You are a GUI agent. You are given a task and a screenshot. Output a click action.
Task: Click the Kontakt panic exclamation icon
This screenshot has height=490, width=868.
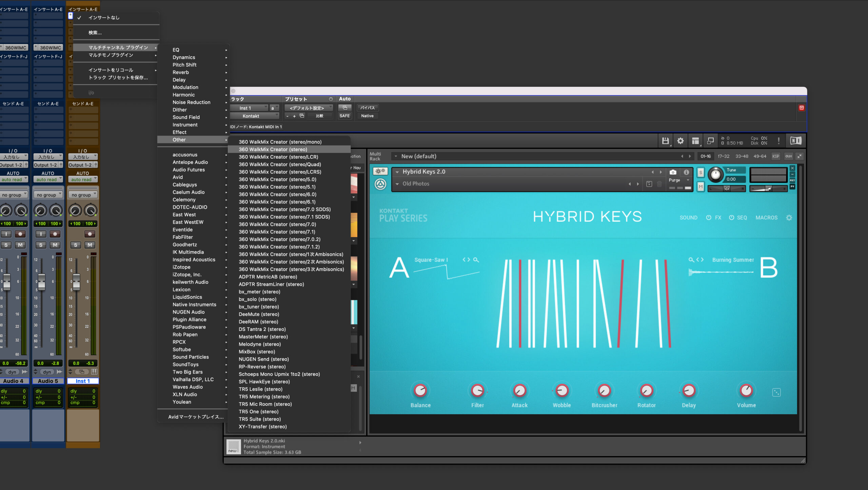(778, 141)
